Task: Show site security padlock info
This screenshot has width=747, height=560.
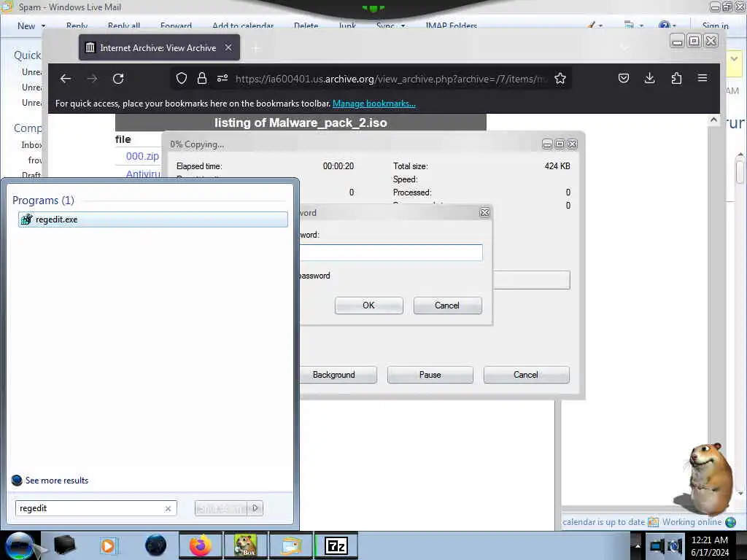Action: [202, 79]
